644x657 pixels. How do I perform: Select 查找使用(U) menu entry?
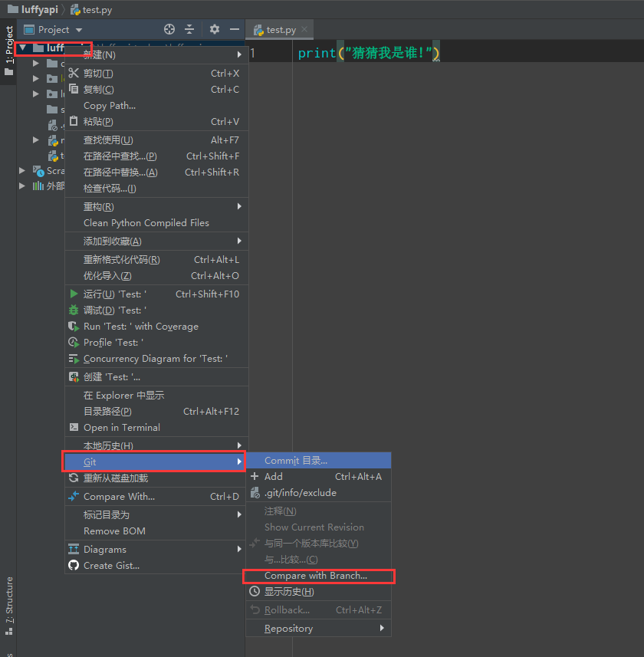tap(156, 140)
